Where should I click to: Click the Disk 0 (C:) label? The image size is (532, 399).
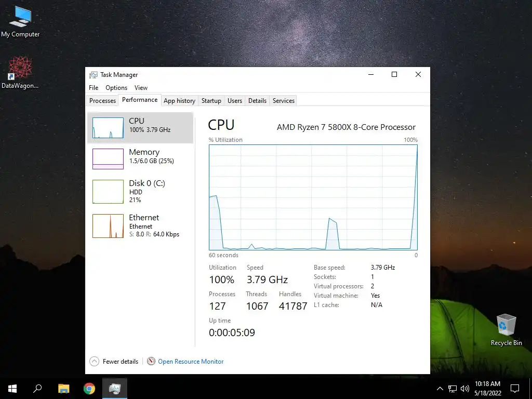[x=147, y=183]
